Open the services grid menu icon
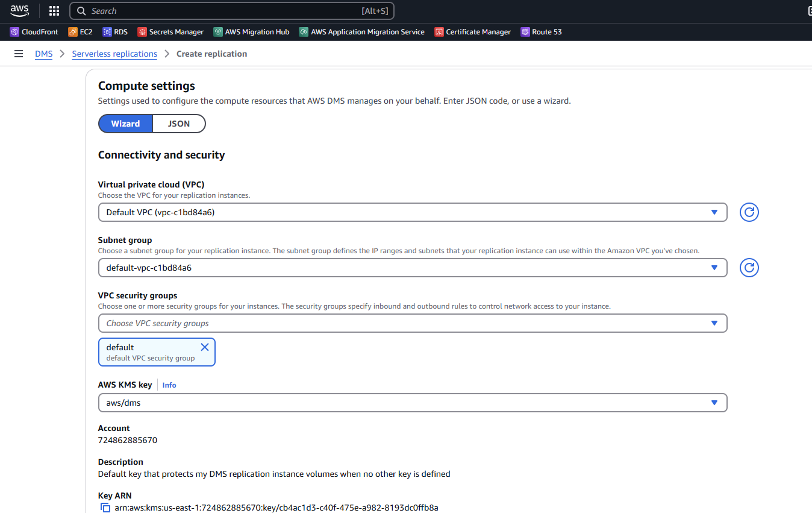The image size is (812, 513). [54, 11]
